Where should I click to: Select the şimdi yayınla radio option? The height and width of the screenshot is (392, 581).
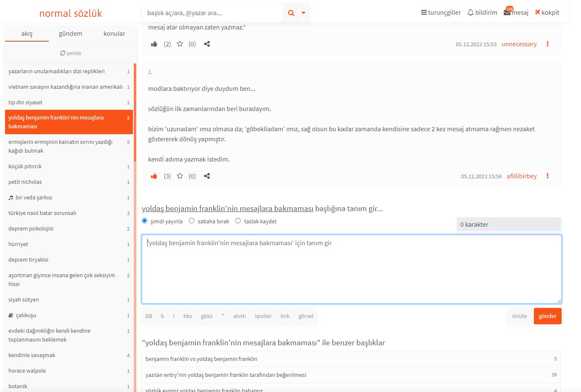point(145,221)
